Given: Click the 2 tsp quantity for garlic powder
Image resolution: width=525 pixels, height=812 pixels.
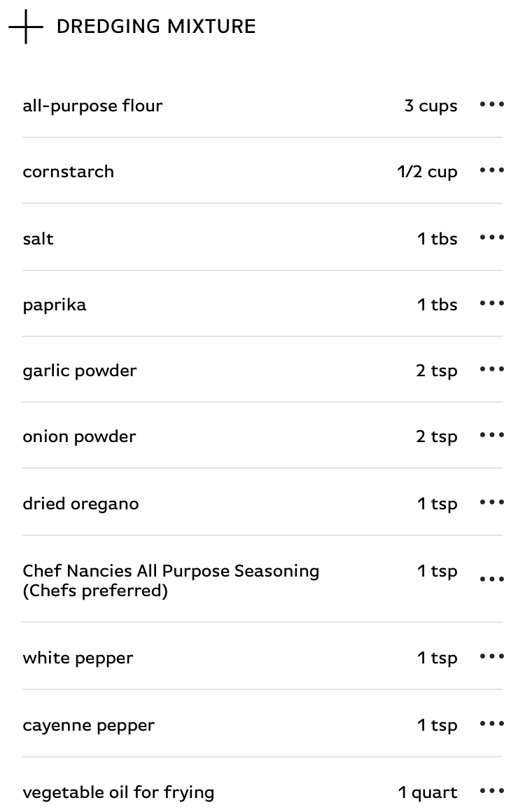Looking at the screenshot, I should click(437, 371).
